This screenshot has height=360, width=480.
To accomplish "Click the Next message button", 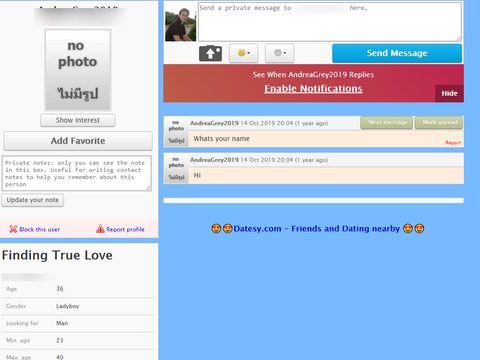I will point(387,122).
